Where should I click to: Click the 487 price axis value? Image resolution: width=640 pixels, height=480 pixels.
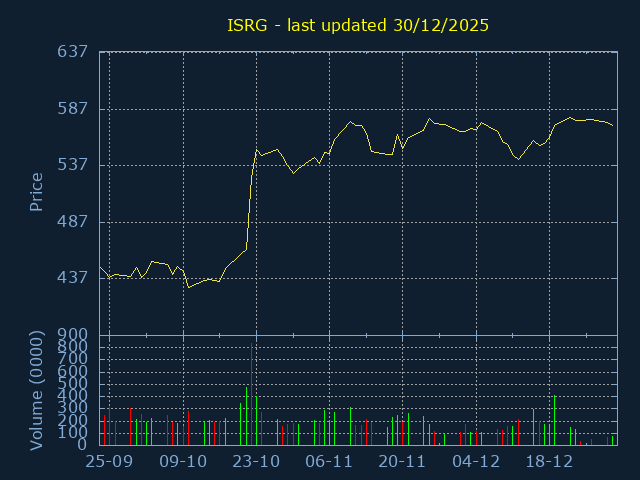pos(74,221)
